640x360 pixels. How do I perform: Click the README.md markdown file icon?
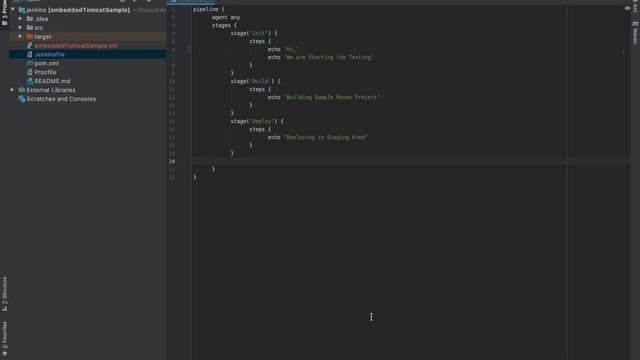29,81
